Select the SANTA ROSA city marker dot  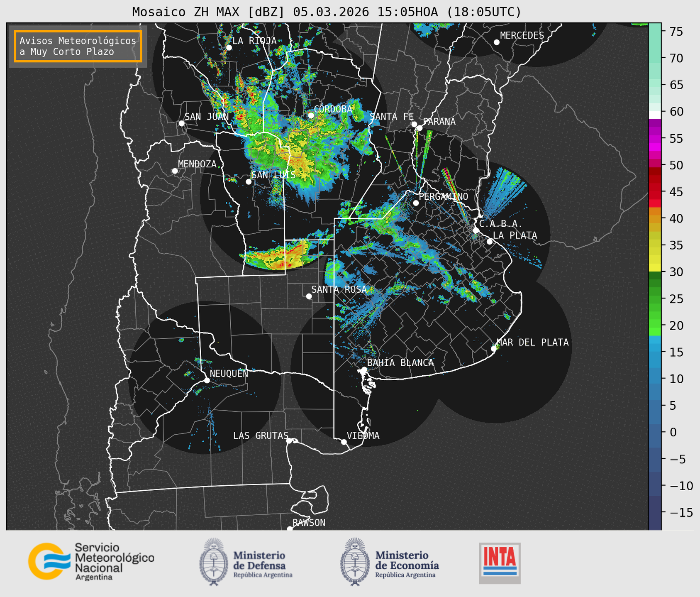[x=309, y=296]
